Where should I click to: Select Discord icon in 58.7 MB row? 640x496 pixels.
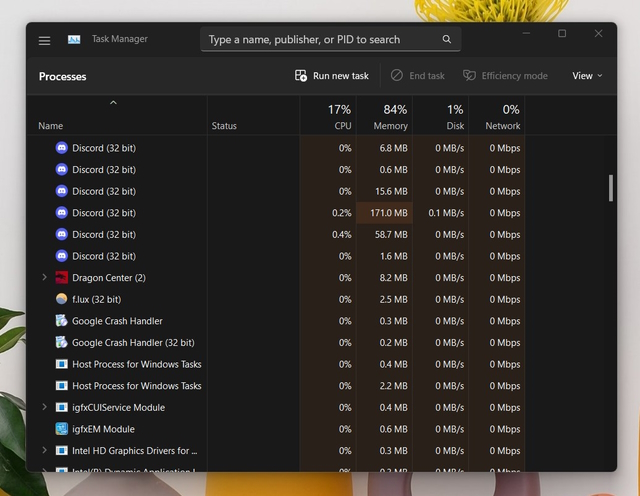(x=62, y=234)
